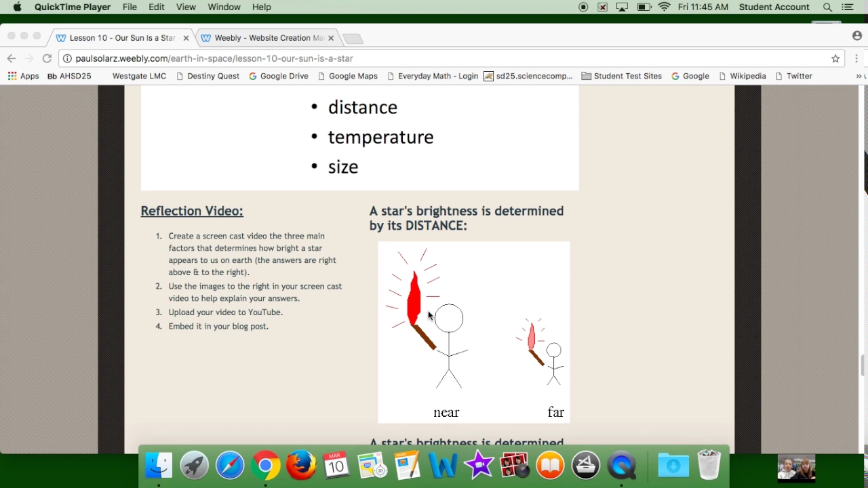Open QuickTime Player application menu
The height and width of the screenshot is (488, 868).
pos(73,7)
